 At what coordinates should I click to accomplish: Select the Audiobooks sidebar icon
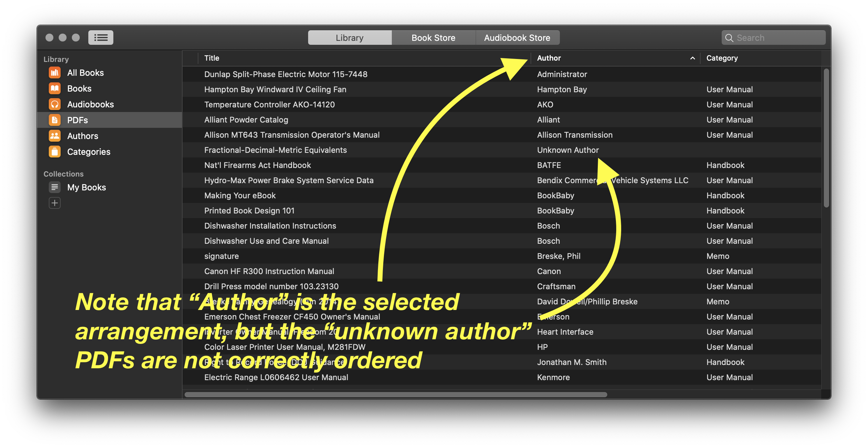(x=55, y=104)
